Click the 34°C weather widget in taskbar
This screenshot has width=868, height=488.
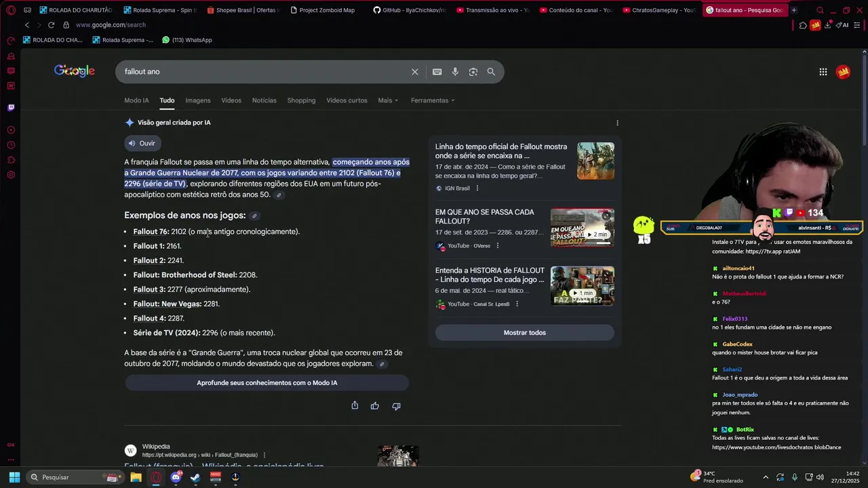pos(717,477)
